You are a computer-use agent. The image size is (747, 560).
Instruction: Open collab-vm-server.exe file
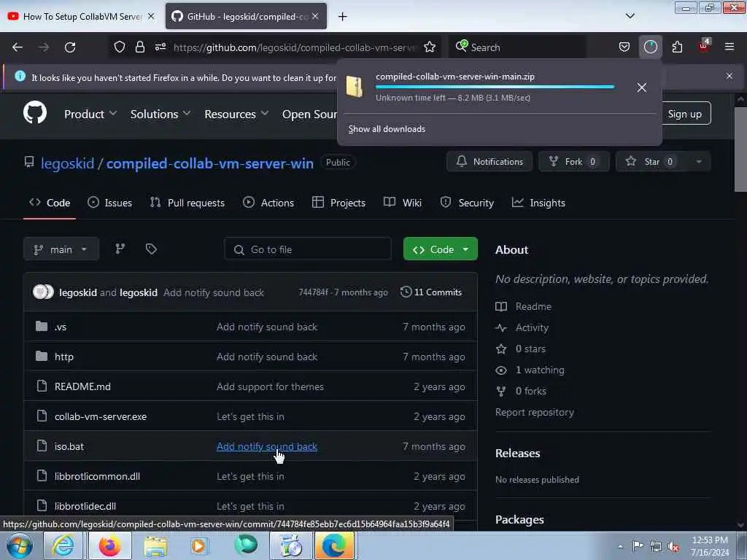click(x=101, y=416)
